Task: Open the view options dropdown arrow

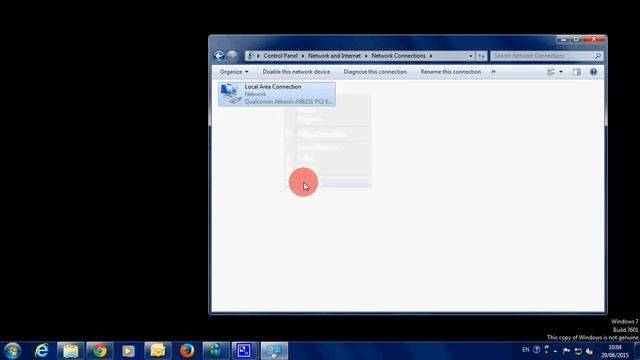Action: pos(561,72)
